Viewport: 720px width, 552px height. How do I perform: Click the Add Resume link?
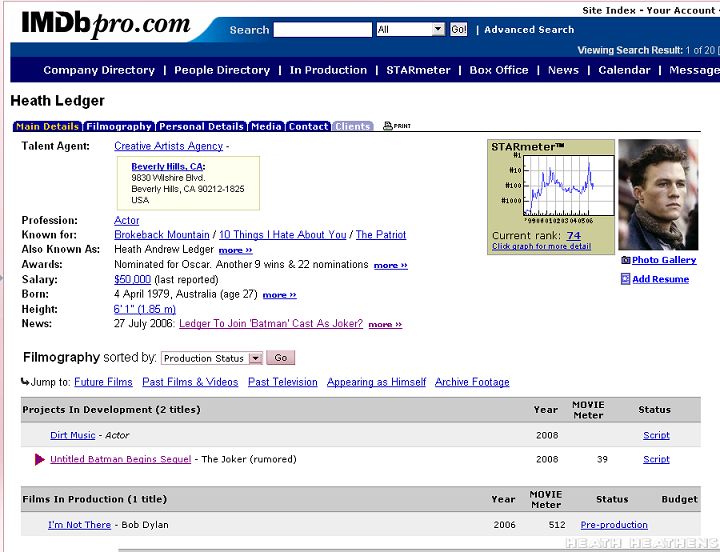coord(661,279)
